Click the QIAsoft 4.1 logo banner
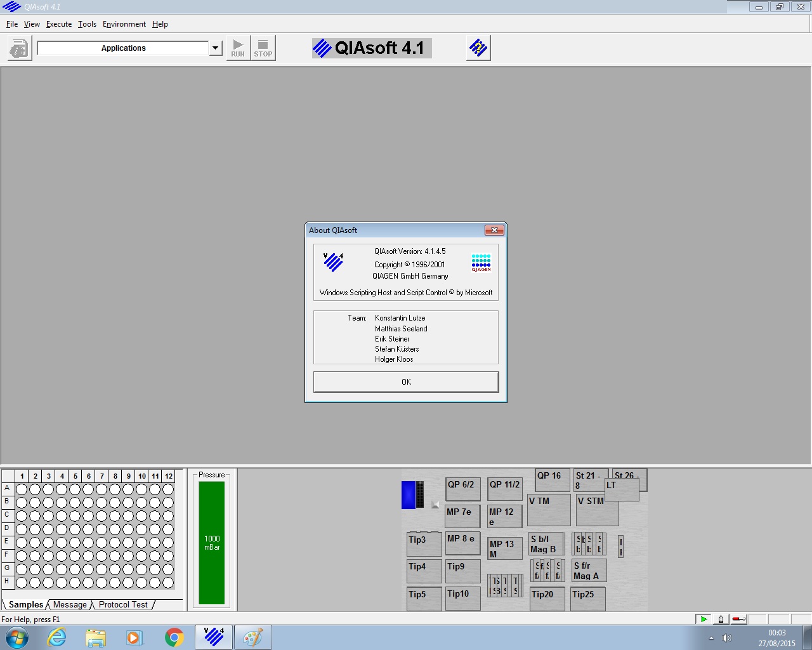This screenshot has width=812, height=650. [x=372, y=48]
